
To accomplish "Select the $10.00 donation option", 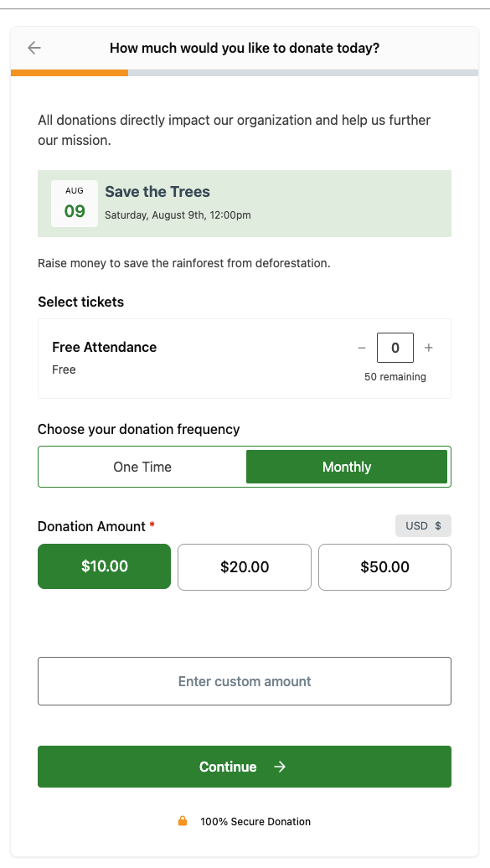I will coord(104,566).
